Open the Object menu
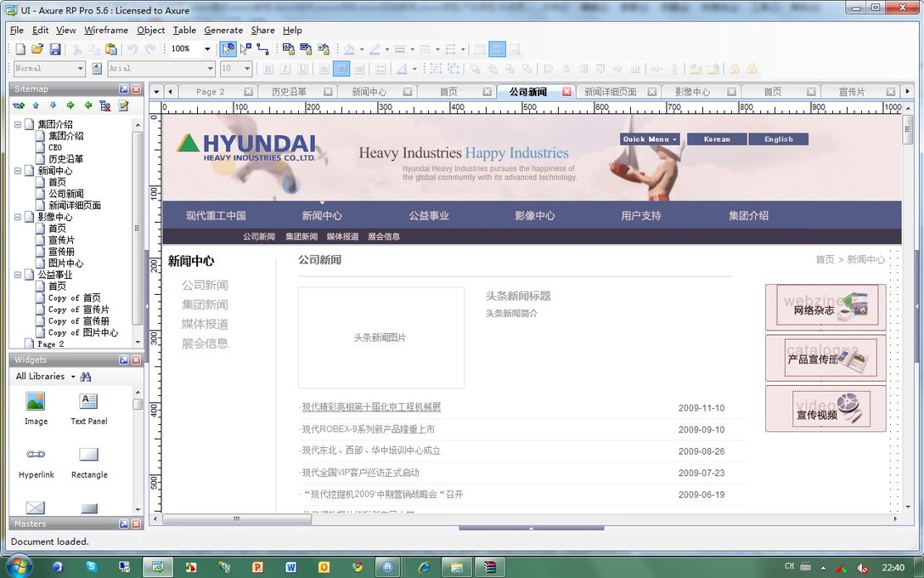 (x=151, y=30)
